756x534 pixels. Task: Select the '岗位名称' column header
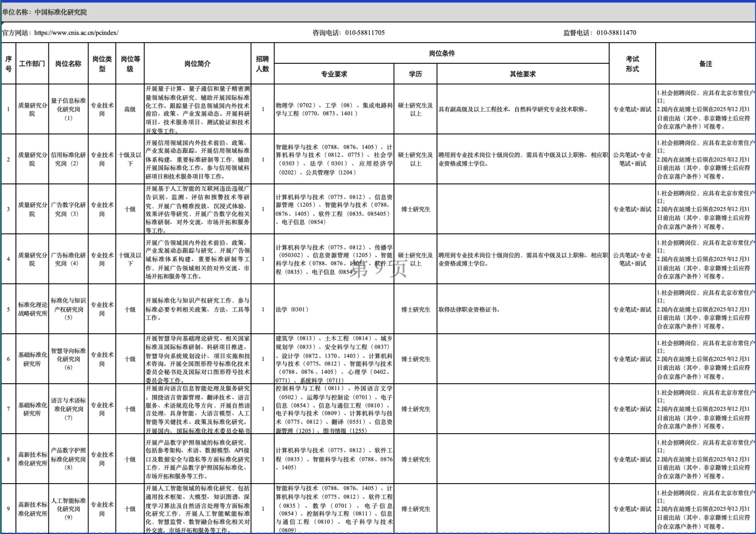pyautogui.click(x=68, y=64)
